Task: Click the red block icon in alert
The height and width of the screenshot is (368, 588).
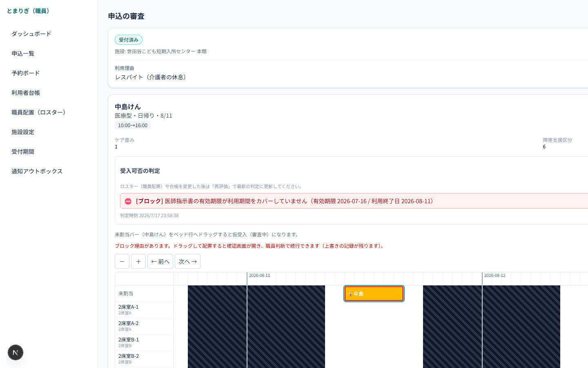Action: pos(128,201)
